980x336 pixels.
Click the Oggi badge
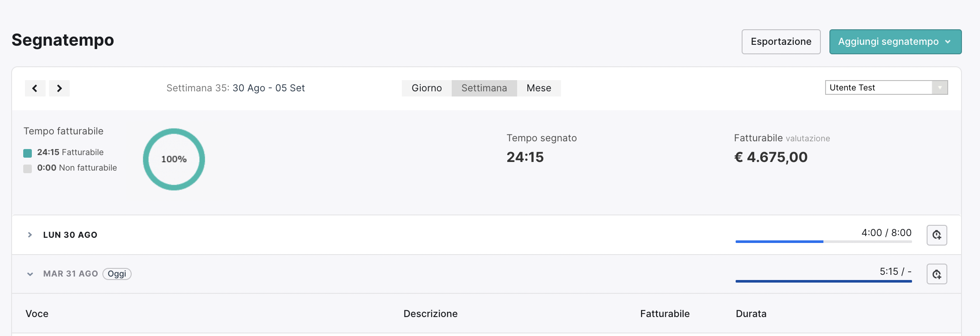pyautogui.click(x=117, y=274)
